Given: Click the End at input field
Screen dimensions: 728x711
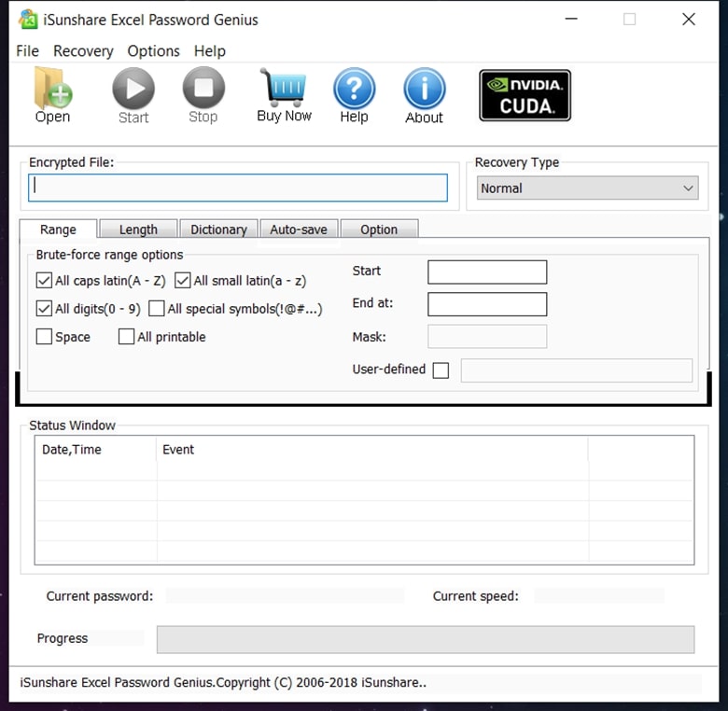Looking at the screenshot, I should tap(487, 304).
